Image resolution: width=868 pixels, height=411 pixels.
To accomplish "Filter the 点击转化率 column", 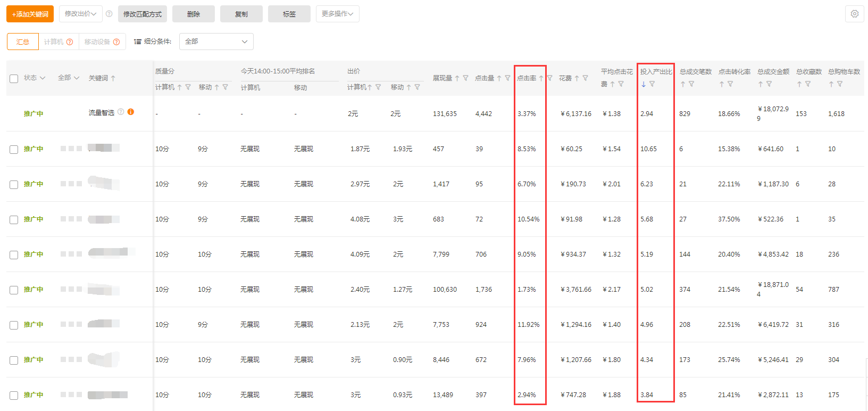I will click(730, 84).
